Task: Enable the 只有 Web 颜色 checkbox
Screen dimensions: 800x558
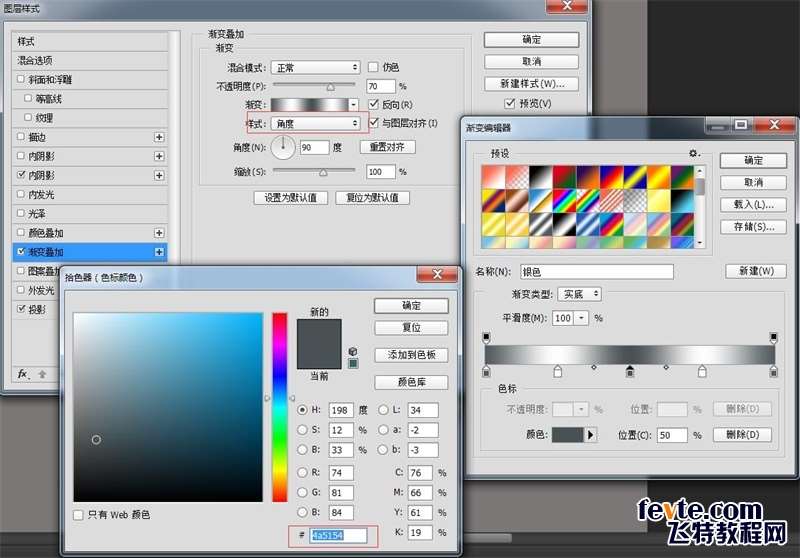Action: [78, 515]
